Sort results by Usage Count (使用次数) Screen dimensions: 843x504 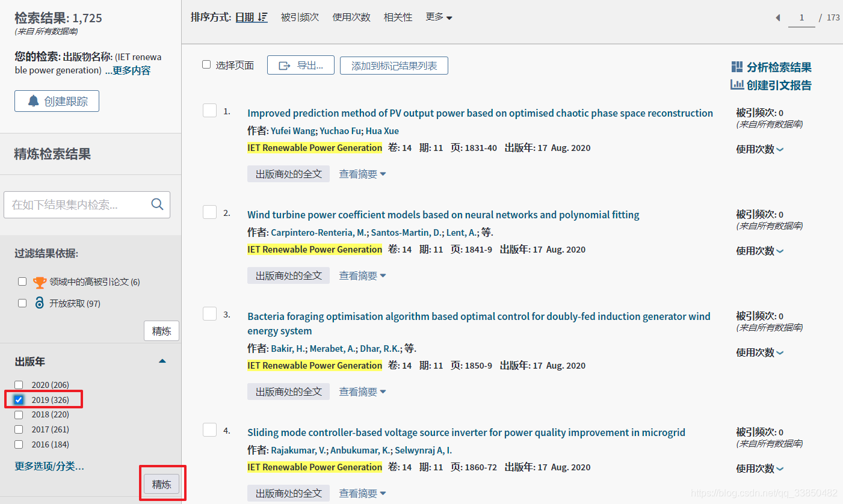click(351, 17)
